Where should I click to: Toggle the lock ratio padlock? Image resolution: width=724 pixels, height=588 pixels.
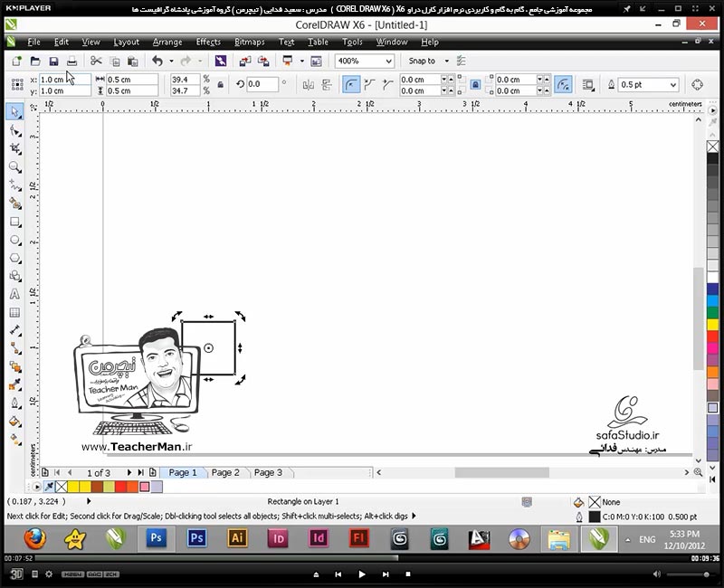(220, 85)
